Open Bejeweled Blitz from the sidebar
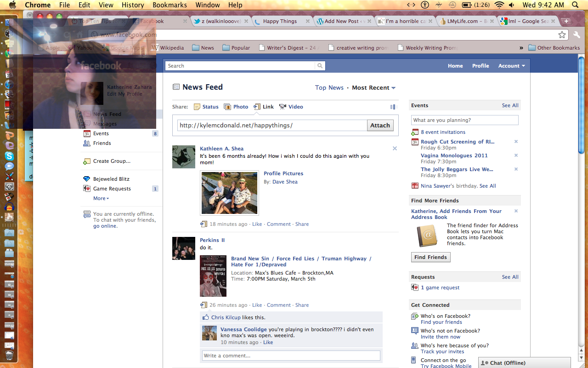This screenshot has height=368, width=588. coord(111,179)
